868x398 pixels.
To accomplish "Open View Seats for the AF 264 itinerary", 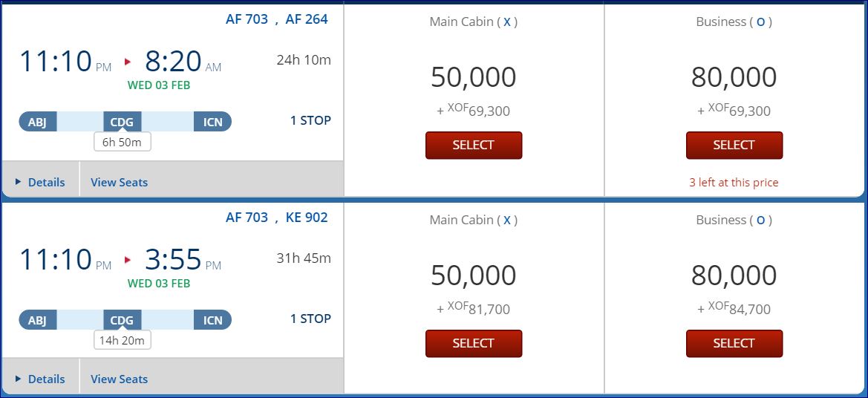I will (x=119, y=182).
